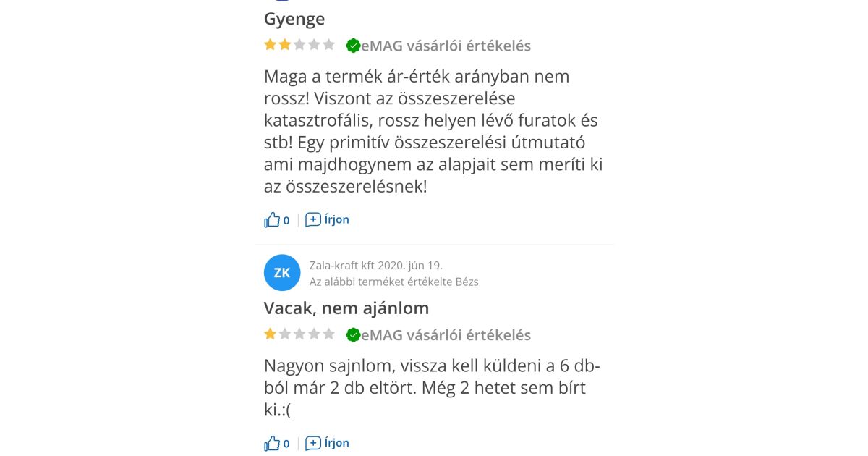Open reviewer name Zala-kraft kft
This screenshot has height=456, width=868.
click(x=341, y=266)
